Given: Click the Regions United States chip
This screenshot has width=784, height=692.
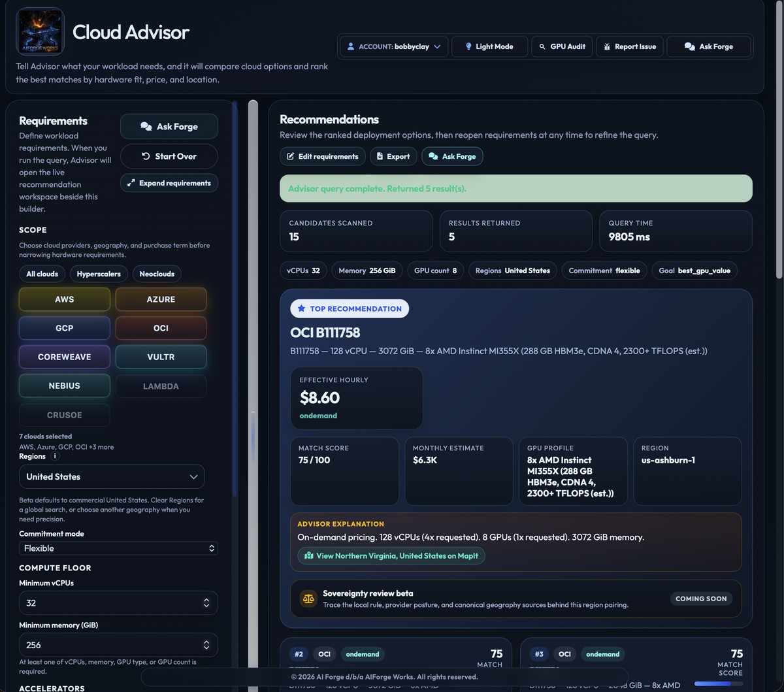Looking at the screenshot, I should pyautogui.click(x=513, y=271).
